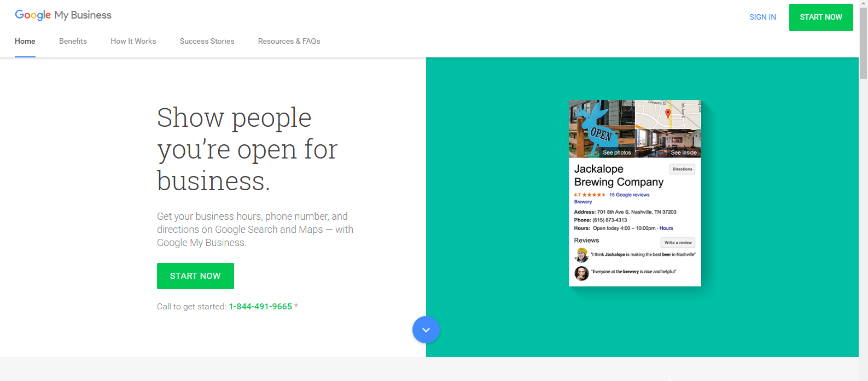The height and width of the screenshot is (381, 868).
Task: Click the red map pin on the card
Action: (668, 114)
